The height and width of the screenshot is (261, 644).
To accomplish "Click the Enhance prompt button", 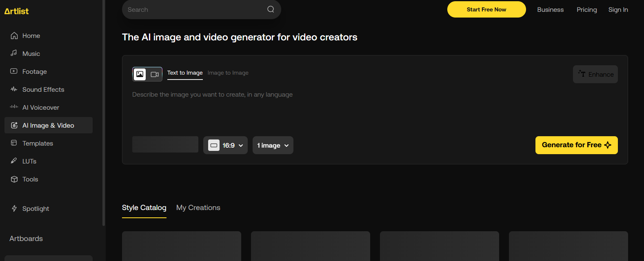I will pos(595,74).
